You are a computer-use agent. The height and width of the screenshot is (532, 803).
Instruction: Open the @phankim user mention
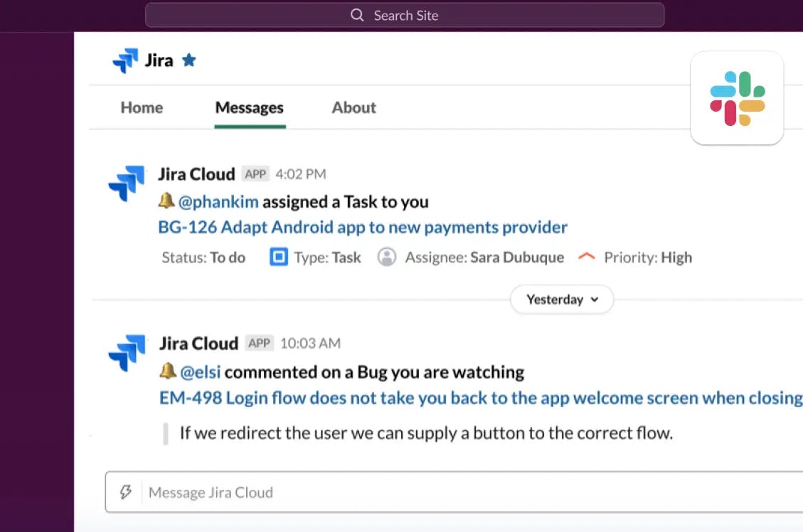(x=218, y=202)
